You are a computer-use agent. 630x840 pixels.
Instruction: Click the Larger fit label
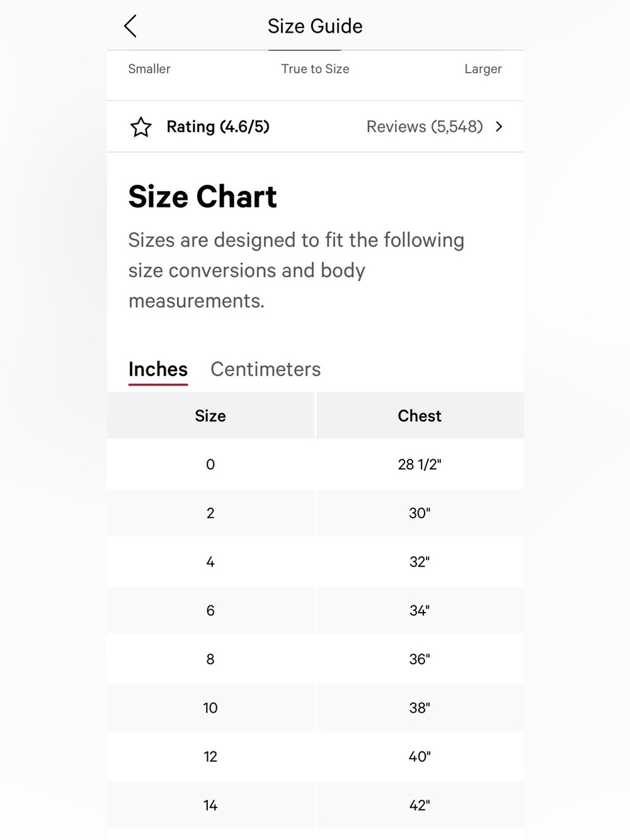click(483, 69)
